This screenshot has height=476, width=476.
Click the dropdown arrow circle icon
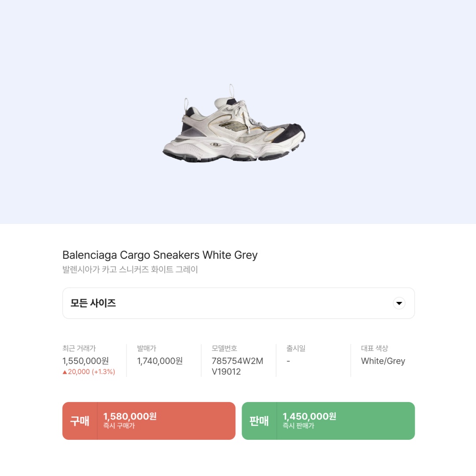399,303
